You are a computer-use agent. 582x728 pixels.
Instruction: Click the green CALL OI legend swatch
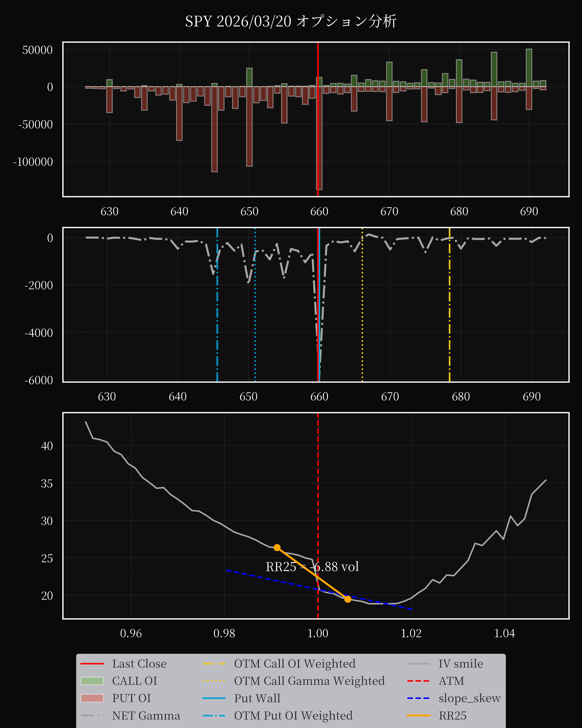[92, 681]
